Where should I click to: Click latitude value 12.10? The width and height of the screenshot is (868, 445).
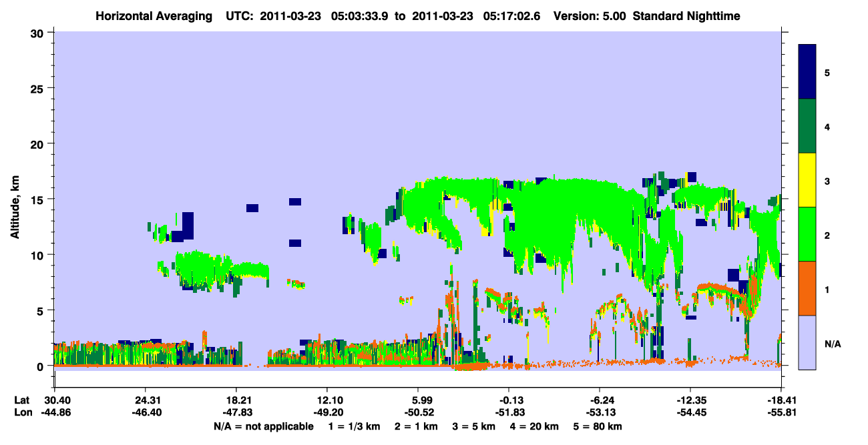tap(327, 400)
